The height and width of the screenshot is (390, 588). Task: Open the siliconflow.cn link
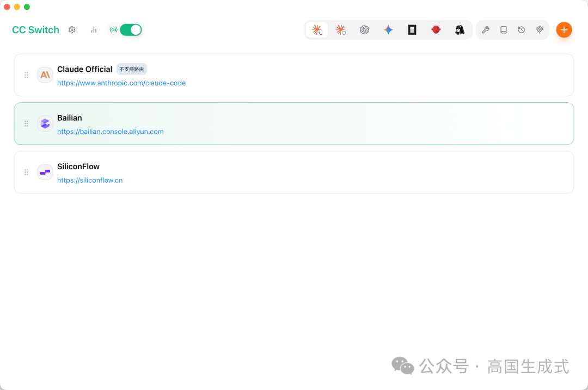click(90, 180)
